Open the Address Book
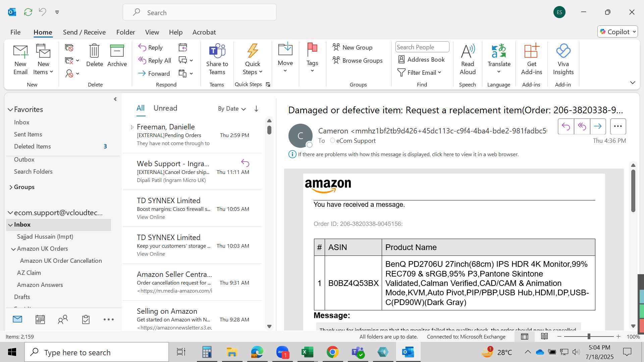The height and width of the screenshot is (362, 644). click(x=421, y=59)
